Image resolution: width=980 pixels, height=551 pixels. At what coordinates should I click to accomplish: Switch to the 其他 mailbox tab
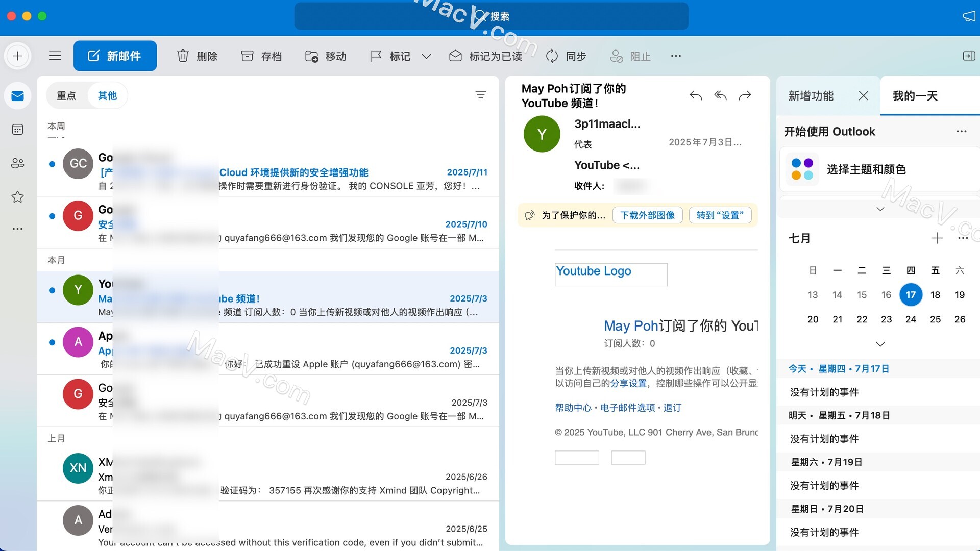point(107,95)
